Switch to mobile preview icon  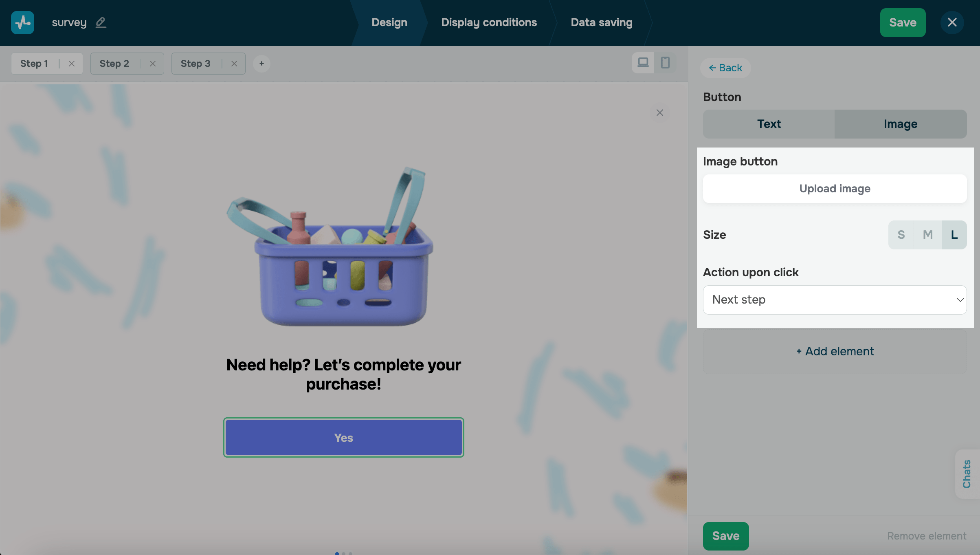(x=665, y=63)
